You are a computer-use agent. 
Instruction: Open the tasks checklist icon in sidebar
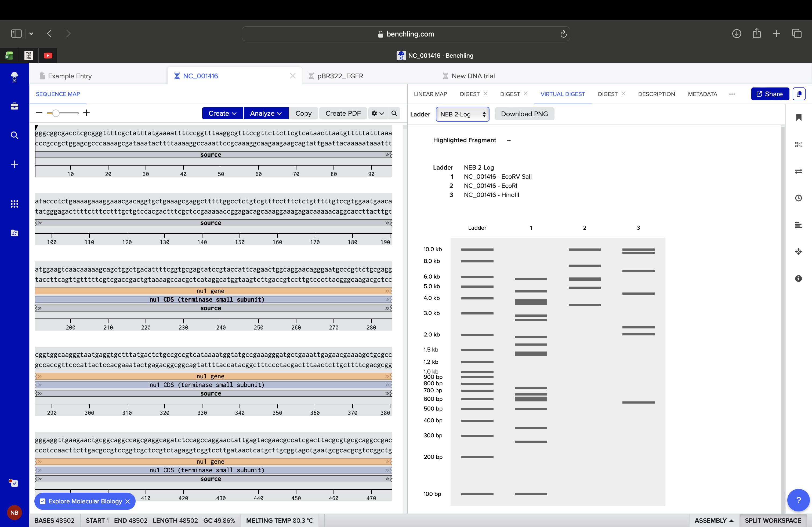point(13,483)
